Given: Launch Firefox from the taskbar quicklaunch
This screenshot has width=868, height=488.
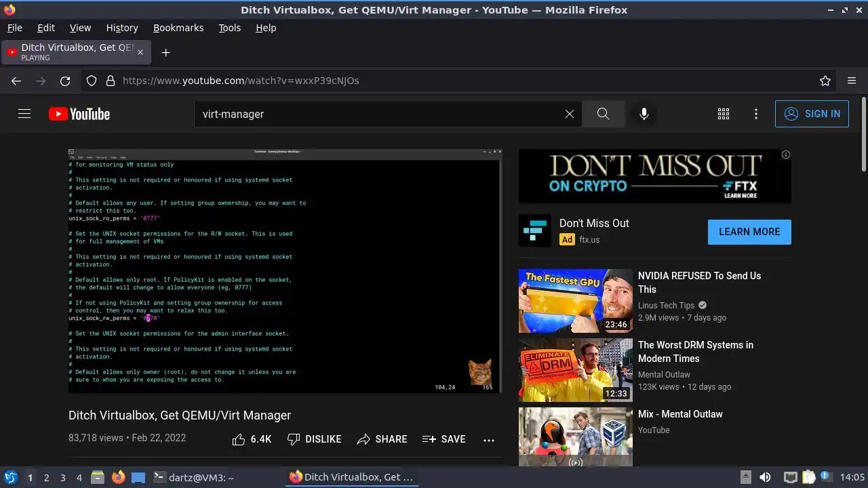Looking at the screenshot, I should (118, 477).
